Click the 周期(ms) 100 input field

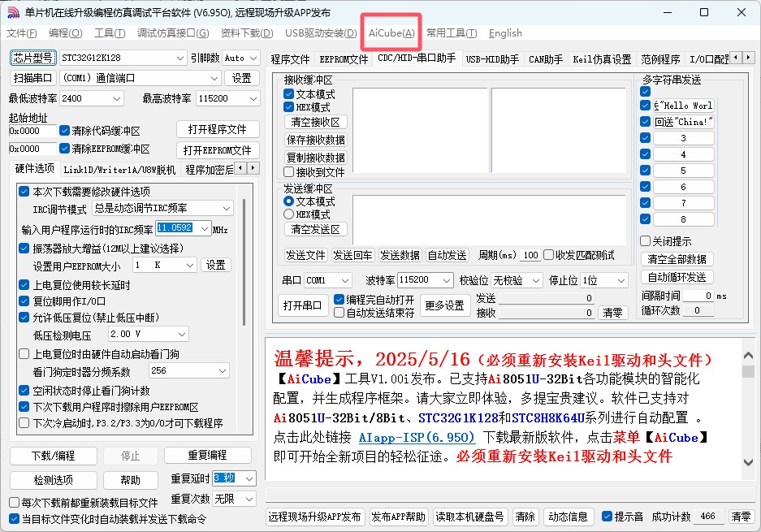pos(530,255)
